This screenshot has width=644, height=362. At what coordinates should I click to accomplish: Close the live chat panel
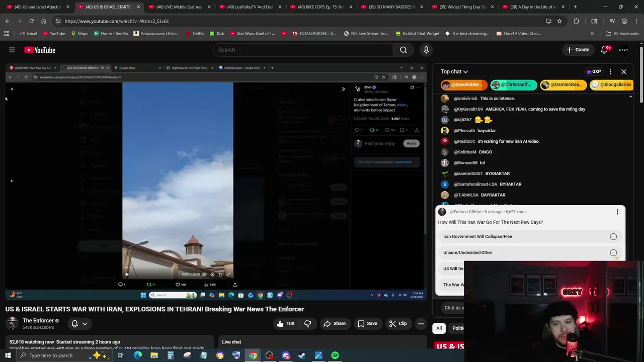[624, 71]
